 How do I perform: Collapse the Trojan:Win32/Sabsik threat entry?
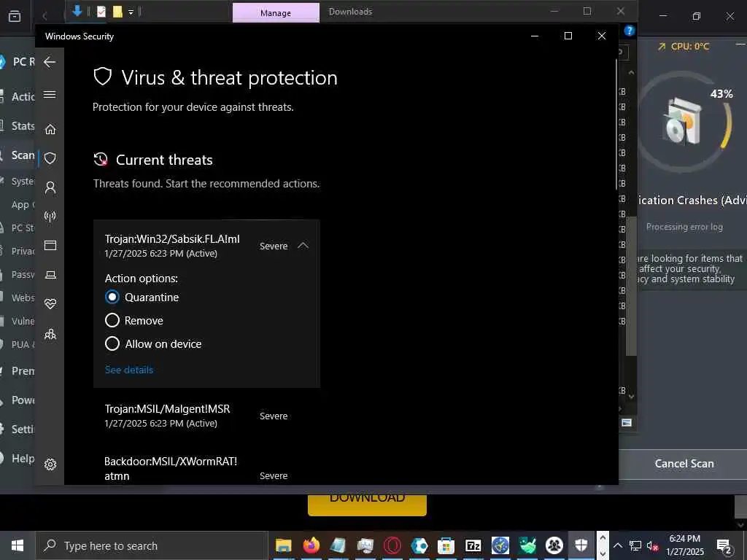tap(303, 246)
